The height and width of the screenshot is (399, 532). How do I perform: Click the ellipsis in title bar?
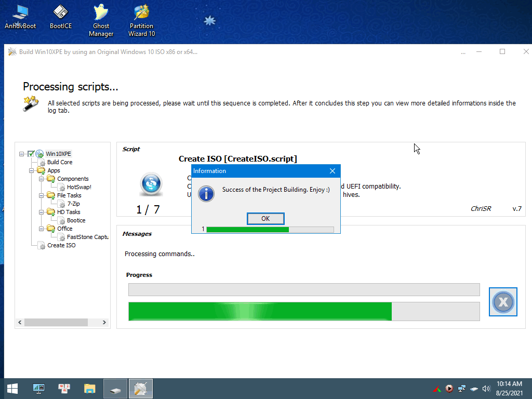point(463,52)
